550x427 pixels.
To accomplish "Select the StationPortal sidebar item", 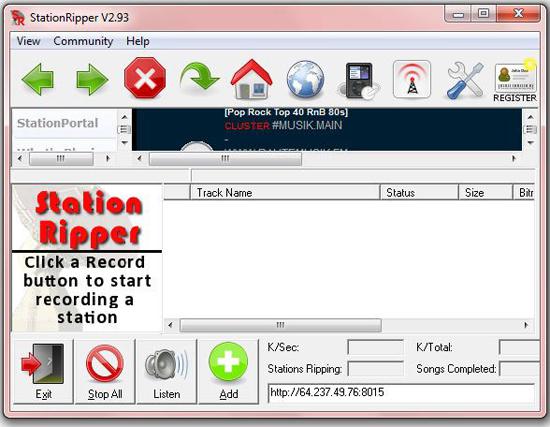I will (58, 123).
